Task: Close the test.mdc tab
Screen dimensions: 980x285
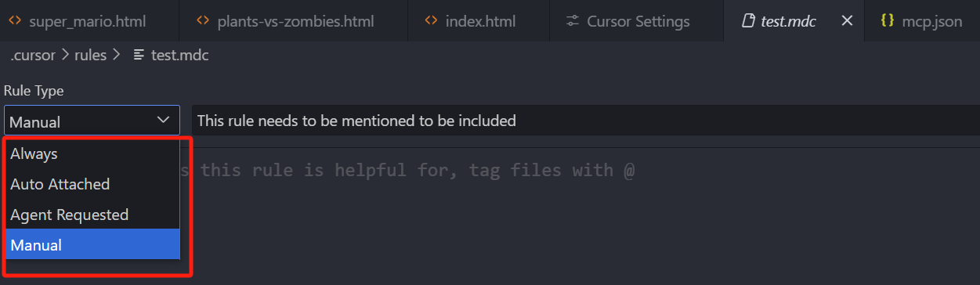Action: (x=847, y=21)
